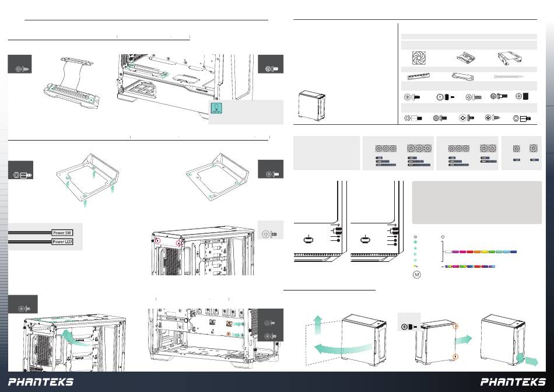This screenshot has width=554, height=392.
Task: Click the Power SW connector label
Action: pyautogui.click(x=62, y=233)
